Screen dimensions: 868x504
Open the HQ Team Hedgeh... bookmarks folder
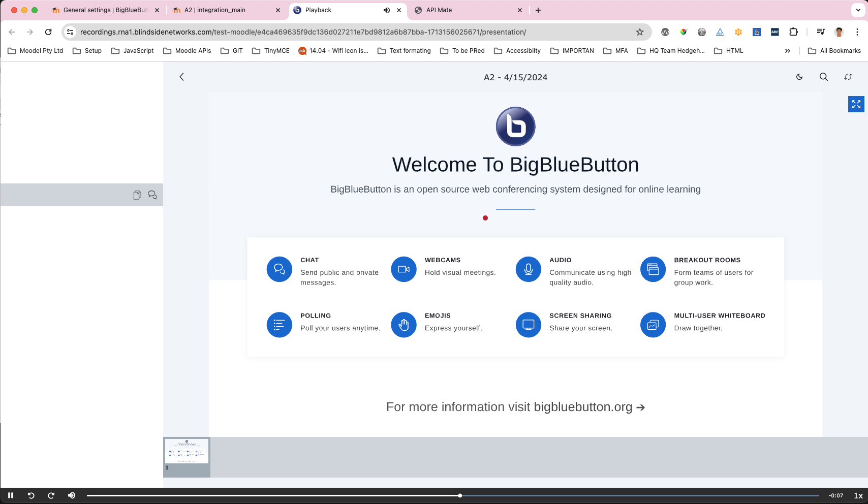[x=671, y=51]
